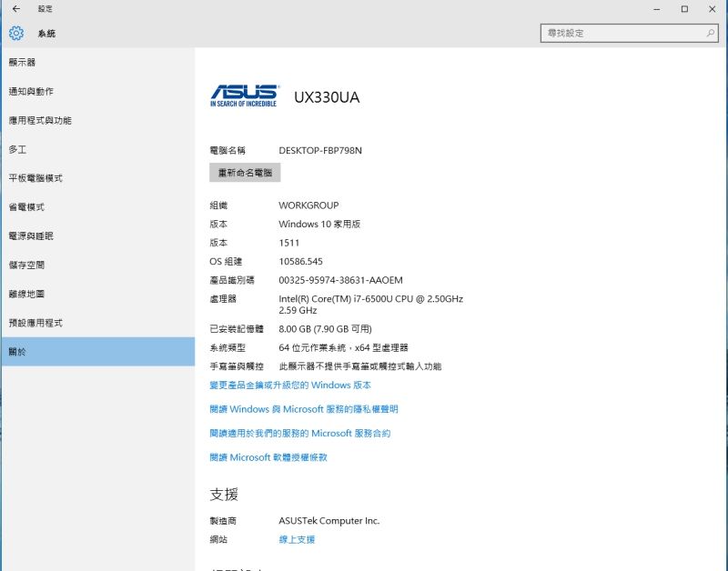The height and width of the screenshot is (571, 728).
Task: Click the 線上支援 website link
Action: click(x=297, y=539)
